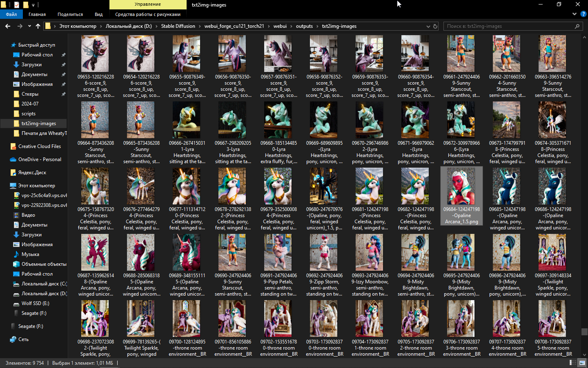Open the scripts folder in quick access
Image resolution: width=588 pixels, height=368 pixels.
[x=28, y=114]
